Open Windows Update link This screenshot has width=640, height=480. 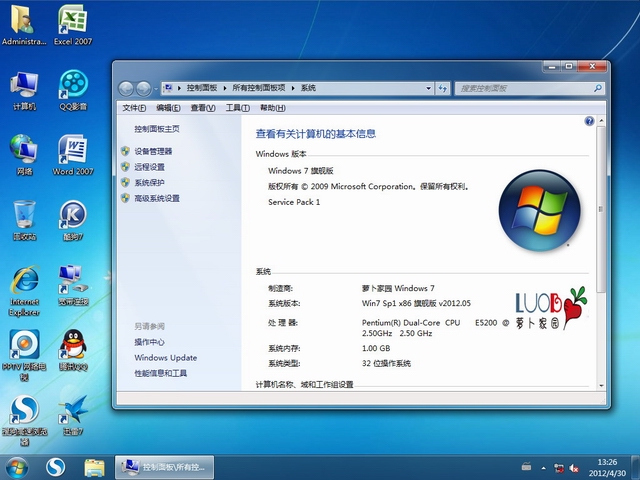tap(166, 358)
